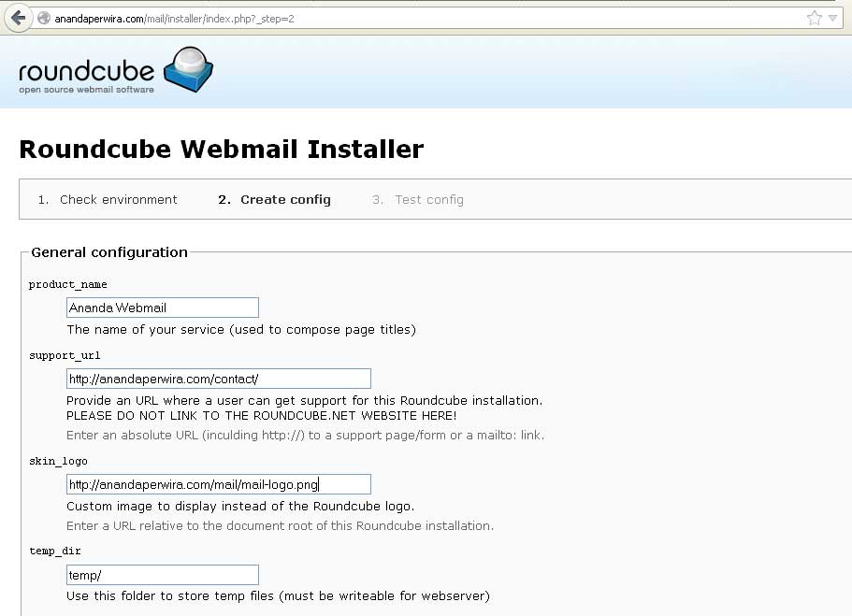Click the roundcube wordmark text

click(x=86, y=71)
